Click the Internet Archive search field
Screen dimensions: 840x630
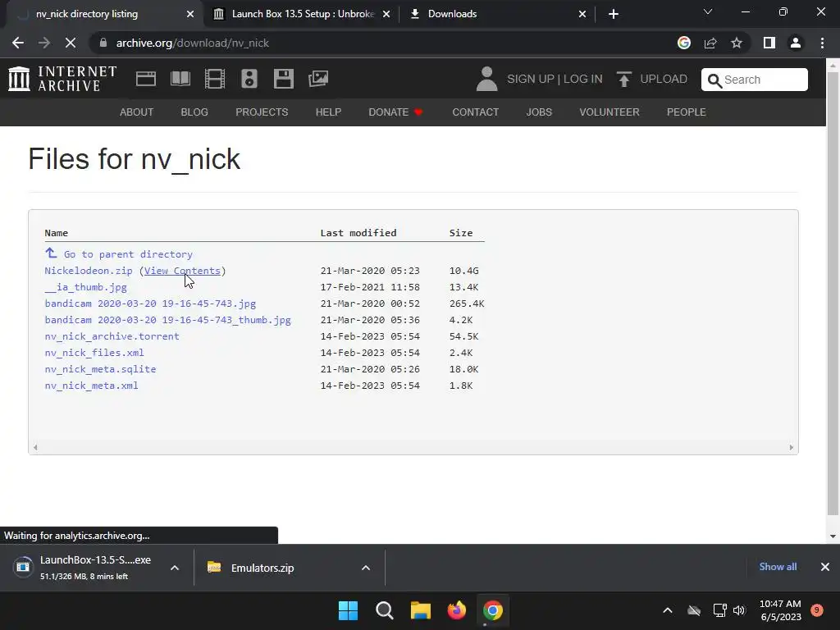click(x=755, y=80)
